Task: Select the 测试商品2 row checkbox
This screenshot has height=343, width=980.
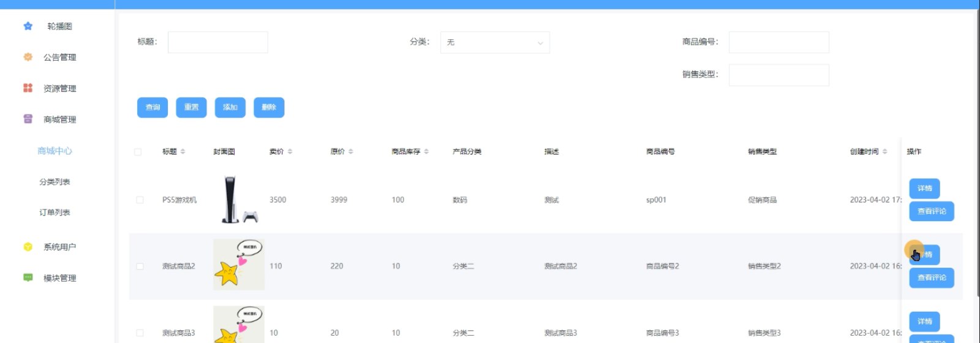Action: tap(140, 266)
